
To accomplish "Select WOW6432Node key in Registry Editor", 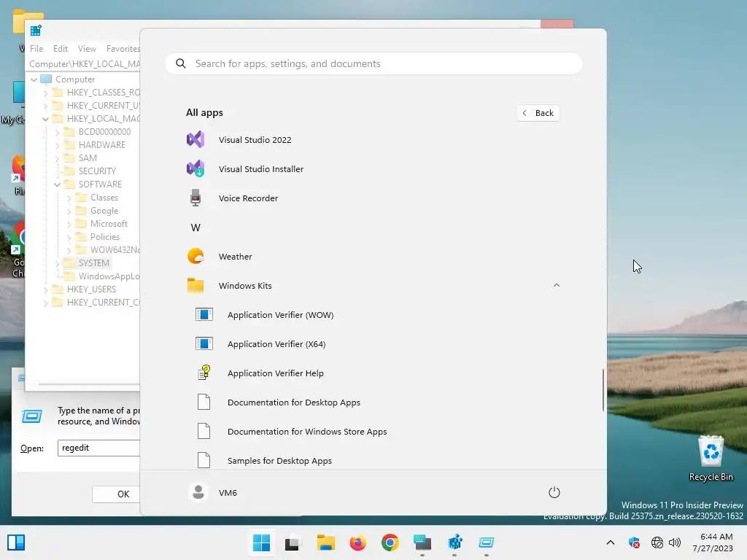I will [x=115, y=249].
